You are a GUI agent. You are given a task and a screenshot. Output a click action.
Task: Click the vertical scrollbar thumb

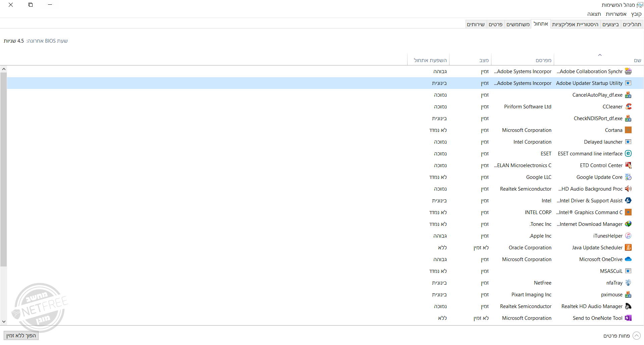[x=4, y=169]
